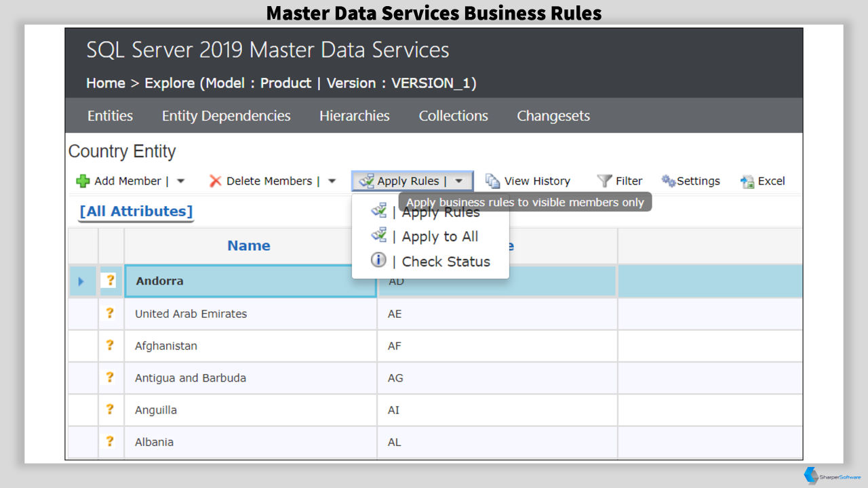Click the View History document icon

(x=493, y=181)
